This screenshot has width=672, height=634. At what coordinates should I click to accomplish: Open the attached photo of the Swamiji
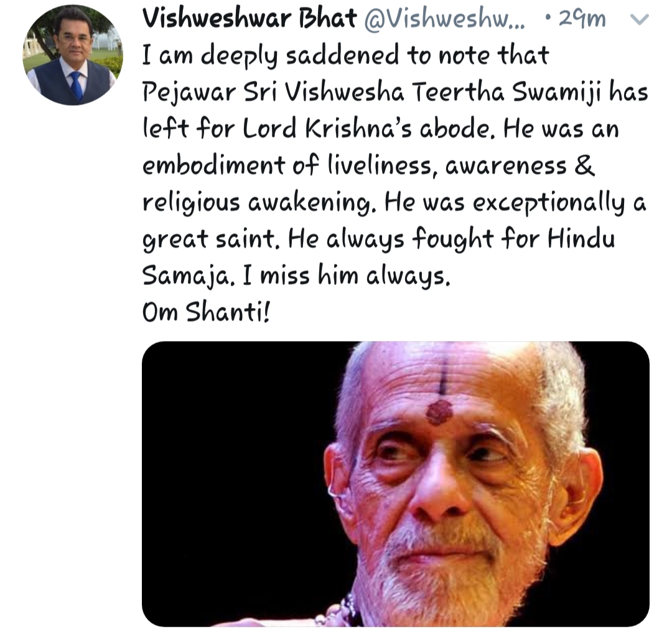[396, 483]
